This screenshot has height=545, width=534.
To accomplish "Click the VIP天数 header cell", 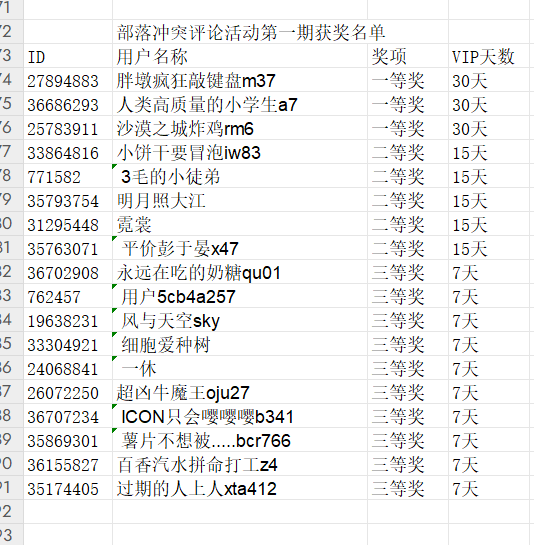I will click(x=488, y=56).
